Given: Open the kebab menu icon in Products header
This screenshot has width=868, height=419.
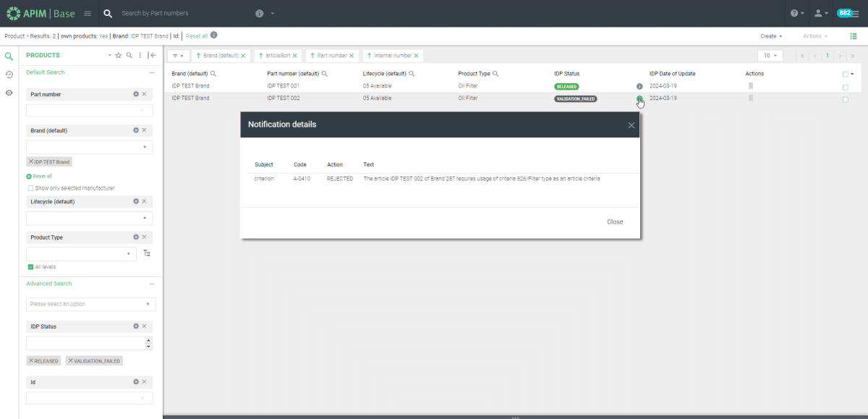Looking at the screenshot, I should coord(140,55).
